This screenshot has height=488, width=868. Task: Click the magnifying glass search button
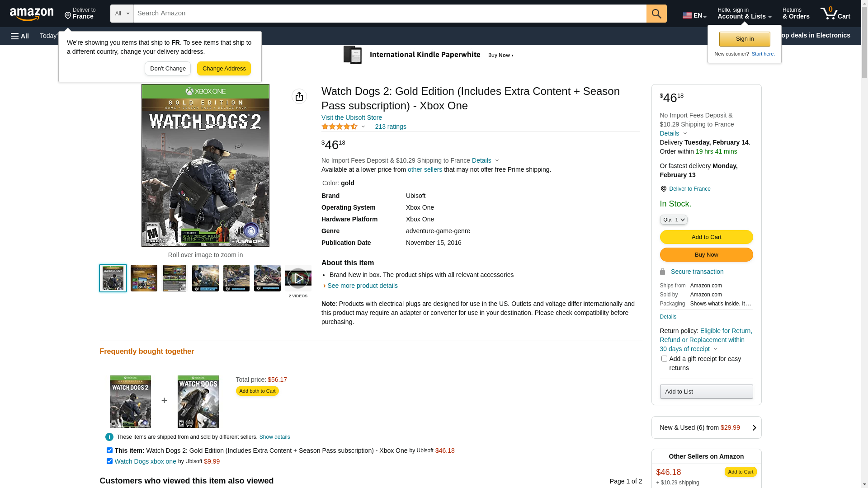click(656, 14)
